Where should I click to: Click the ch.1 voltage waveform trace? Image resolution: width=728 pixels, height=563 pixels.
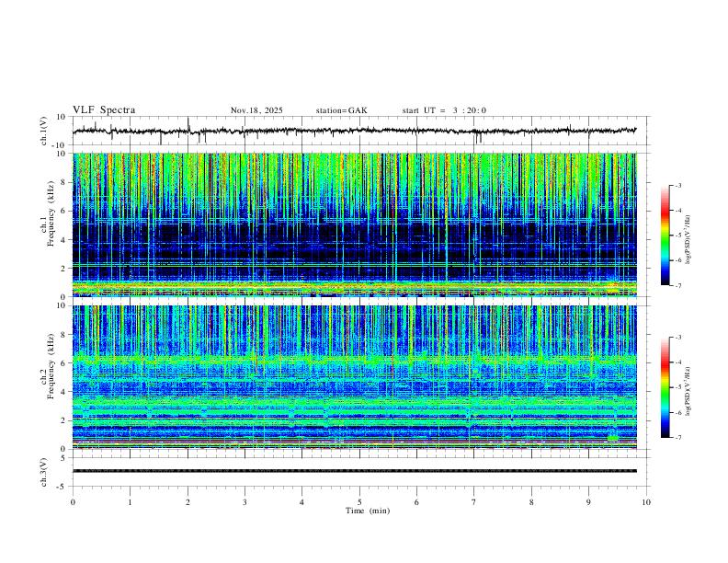354,131
